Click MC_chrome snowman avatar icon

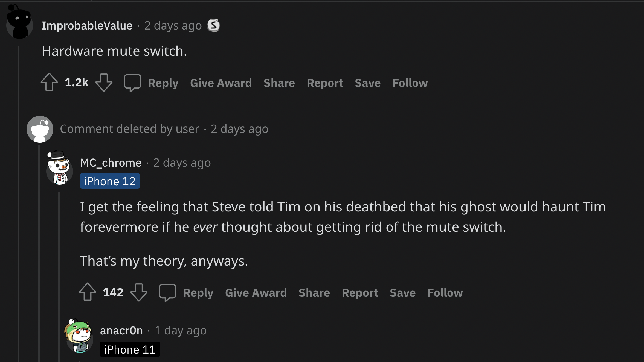click(x=60, y=170)
